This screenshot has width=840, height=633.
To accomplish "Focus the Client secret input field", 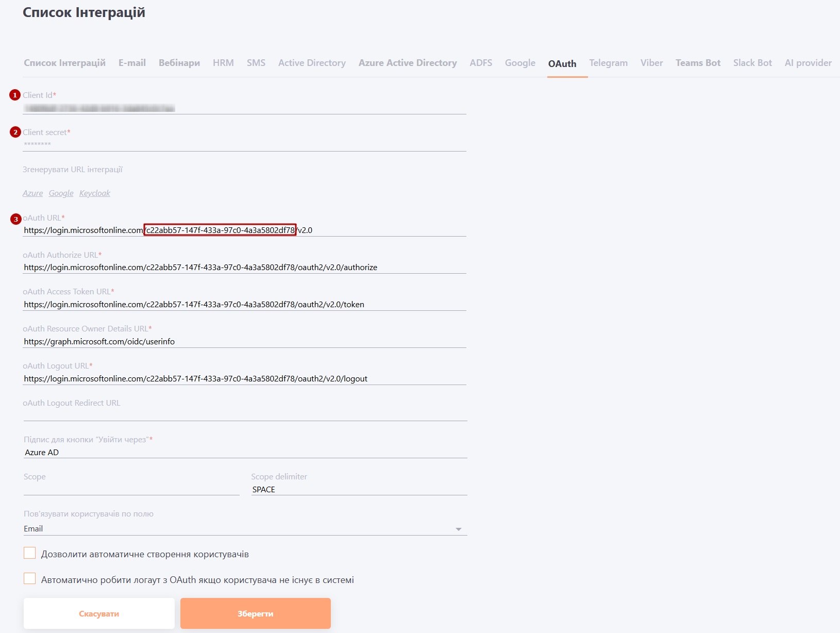I will pyautogui.click(x=244, y=144).
